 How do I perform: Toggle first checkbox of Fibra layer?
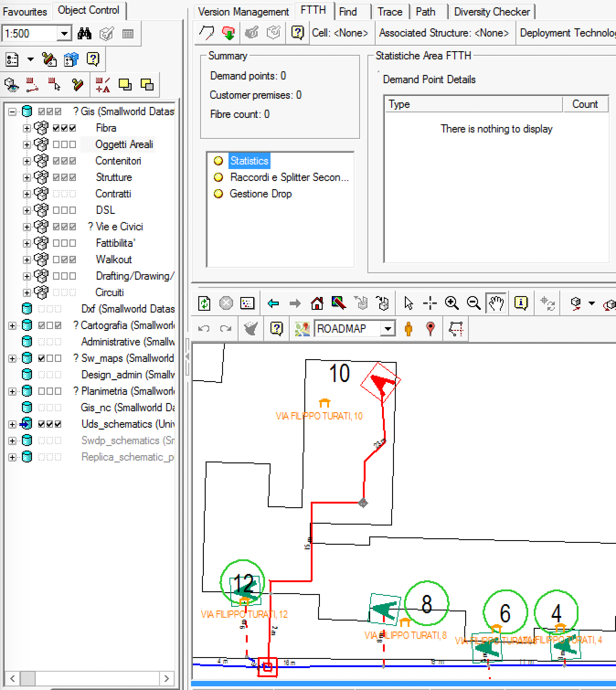[x=56, y=128]
